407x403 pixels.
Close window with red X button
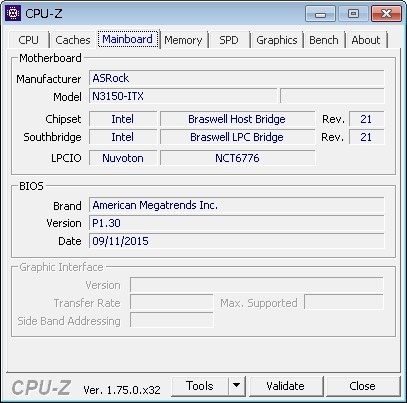(386, 14)
